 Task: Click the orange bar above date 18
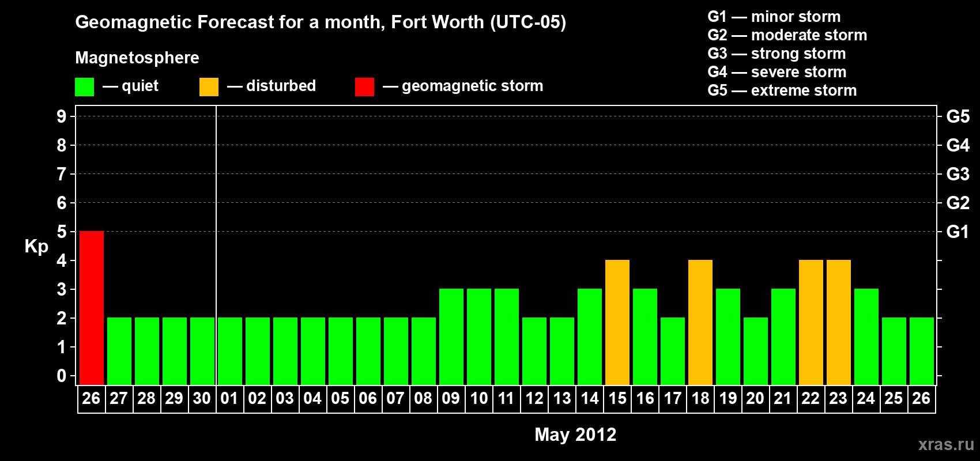[x=700, y=322]
